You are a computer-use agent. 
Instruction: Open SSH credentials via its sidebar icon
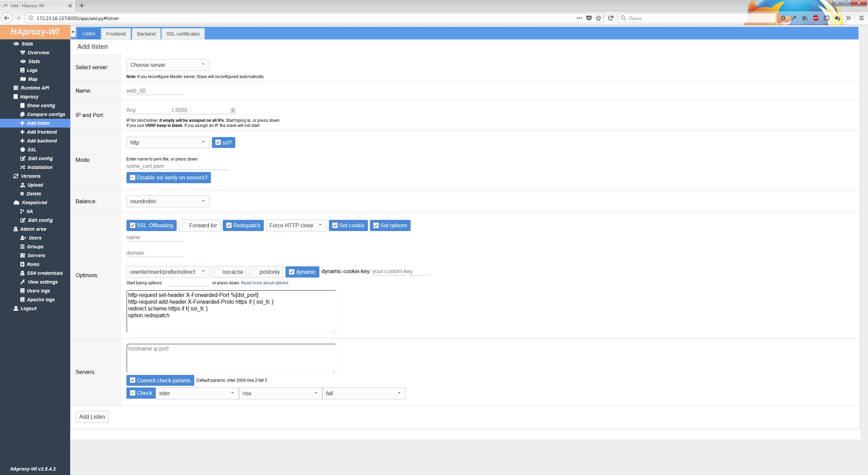click(22, 273)
